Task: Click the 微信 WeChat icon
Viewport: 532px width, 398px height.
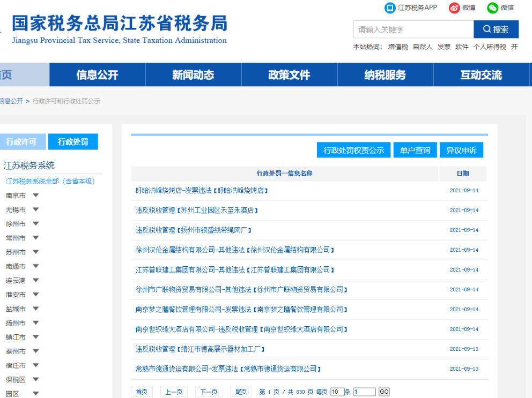Action: point(493,8)
